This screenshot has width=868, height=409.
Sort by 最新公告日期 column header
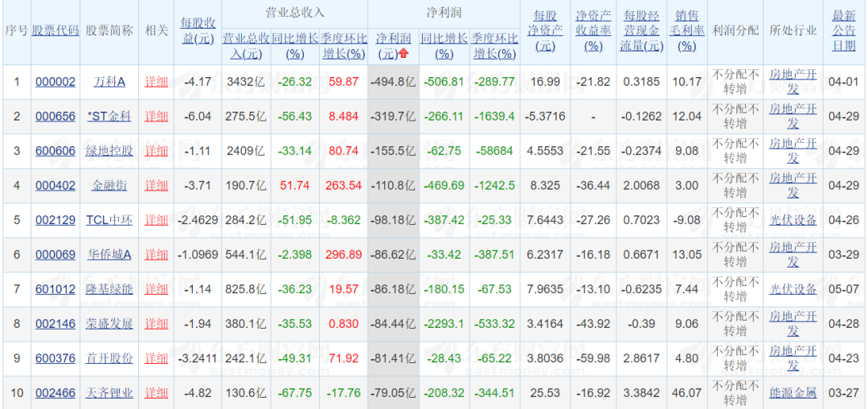(844, 31)
